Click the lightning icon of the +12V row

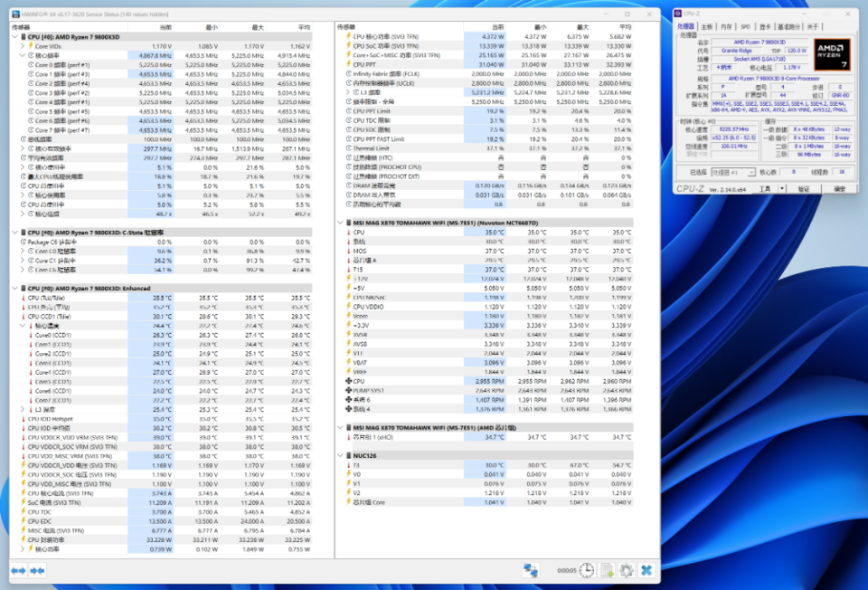pos(349,279)
